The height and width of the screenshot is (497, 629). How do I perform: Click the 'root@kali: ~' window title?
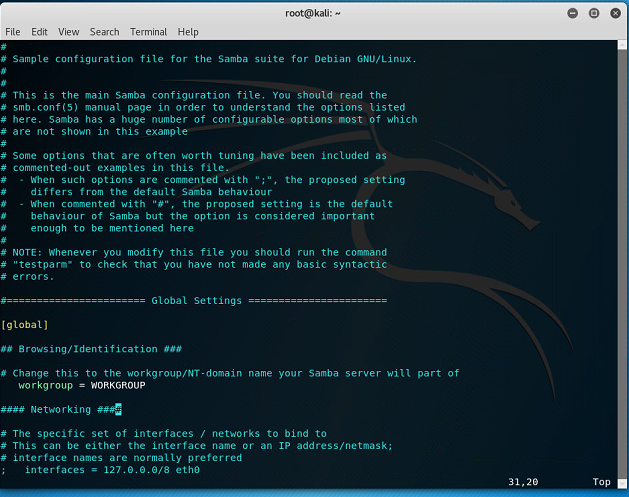point(313,13)
